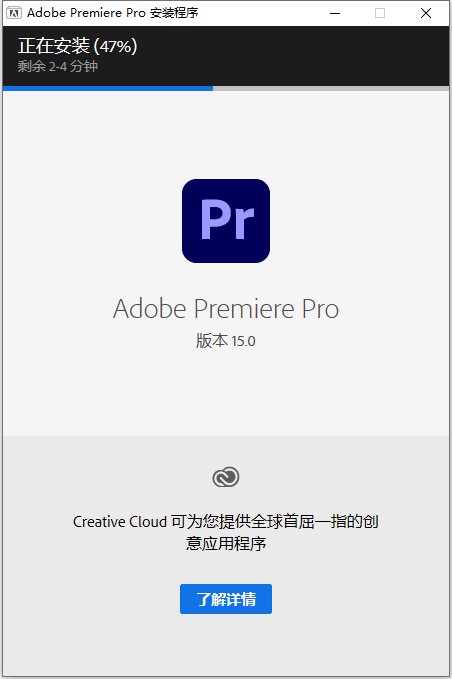Click the 剩余 2-4 分钟 remaining time text
The width and height of the screenshot is (452, 679).
[x=58, y=66]
